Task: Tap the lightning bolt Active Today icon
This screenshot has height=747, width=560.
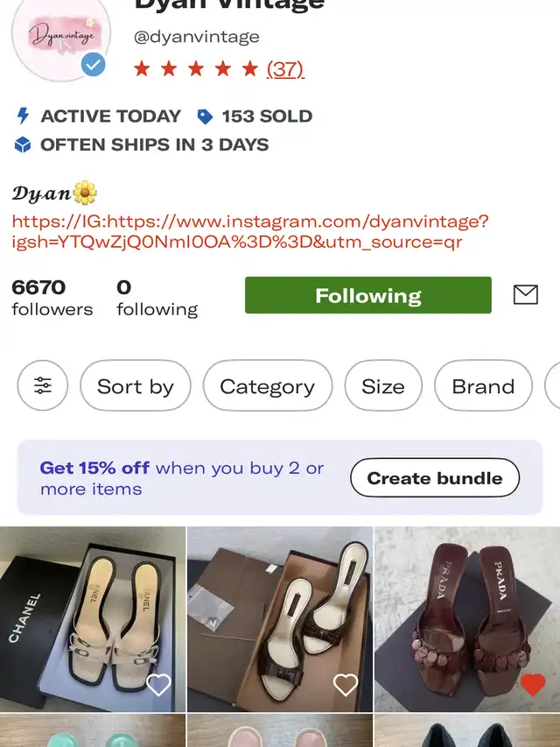Action: pos(24,116)
